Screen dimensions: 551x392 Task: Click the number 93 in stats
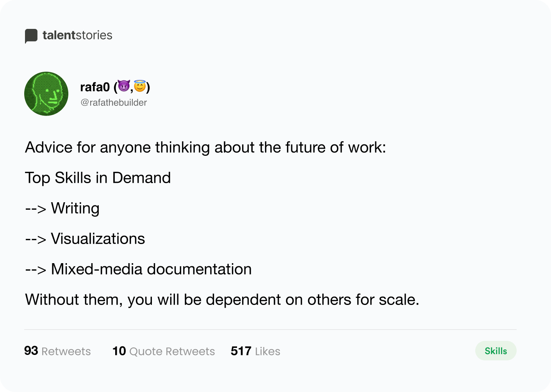point(31,351)
